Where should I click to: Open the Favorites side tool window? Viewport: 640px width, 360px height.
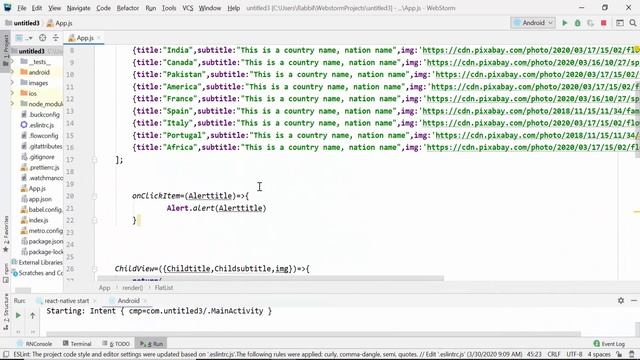click(x=6, y=234)
